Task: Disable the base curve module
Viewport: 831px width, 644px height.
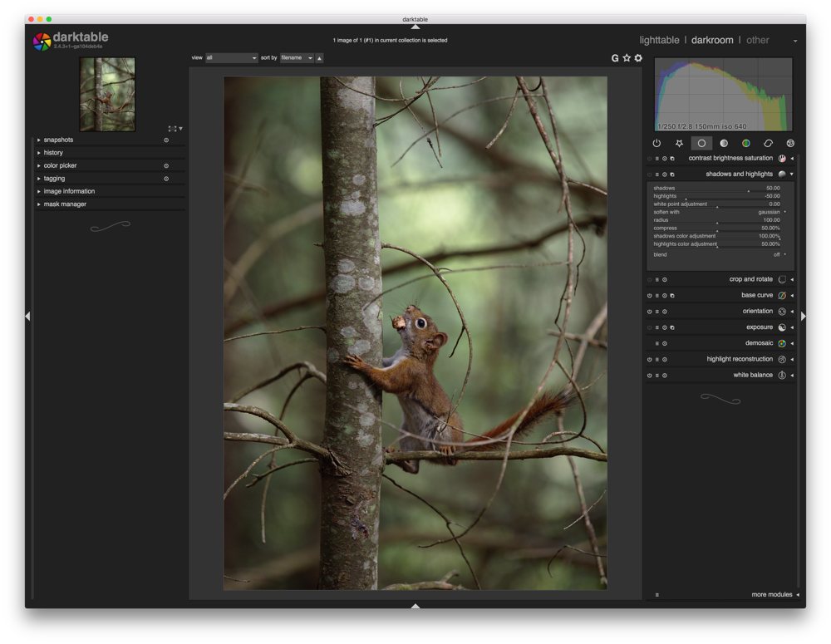Action: 650,296
